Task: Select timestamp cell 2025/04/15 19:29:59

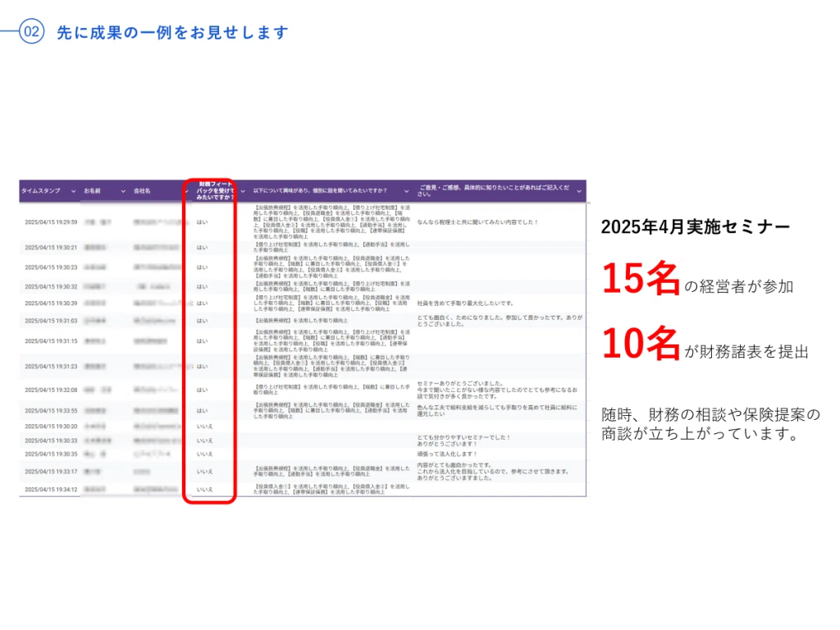Action: [51, 222]
